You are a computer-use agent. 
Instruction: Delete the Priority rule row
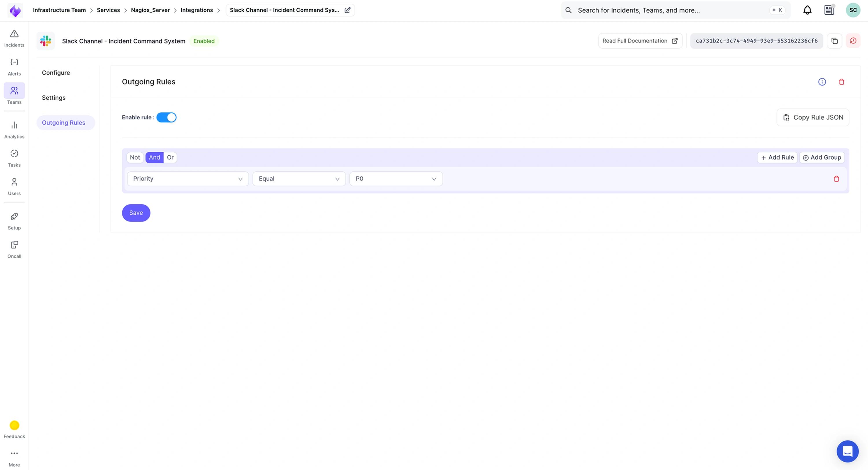point(836,179)
